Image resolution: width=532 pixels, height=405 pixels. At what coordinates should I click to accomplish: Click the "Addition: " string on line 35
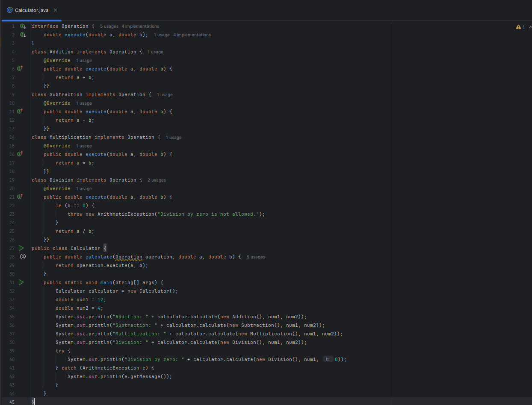[x=130, y=317]
